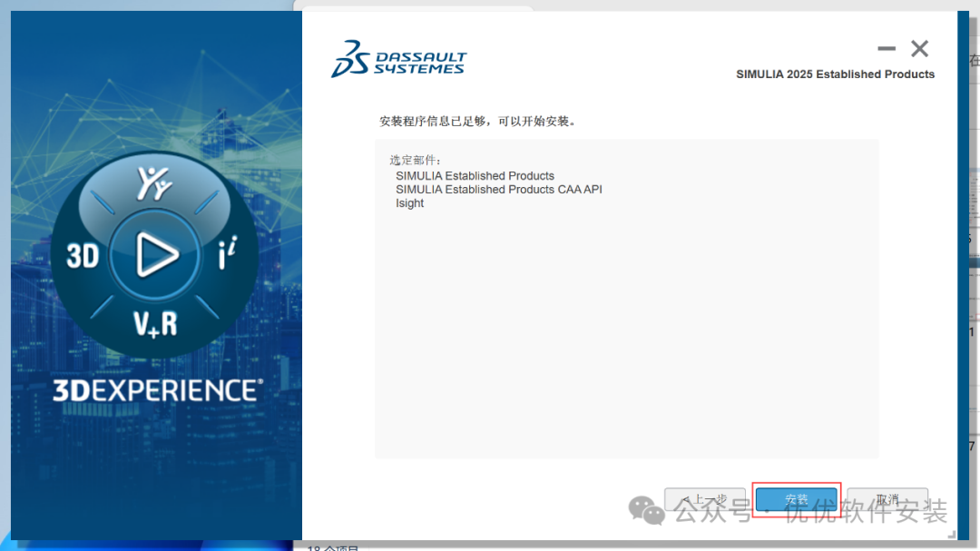Viewport: 980px width, 551px height.
Task: Minimize the installer window
Action: click(x=887, y=49)
